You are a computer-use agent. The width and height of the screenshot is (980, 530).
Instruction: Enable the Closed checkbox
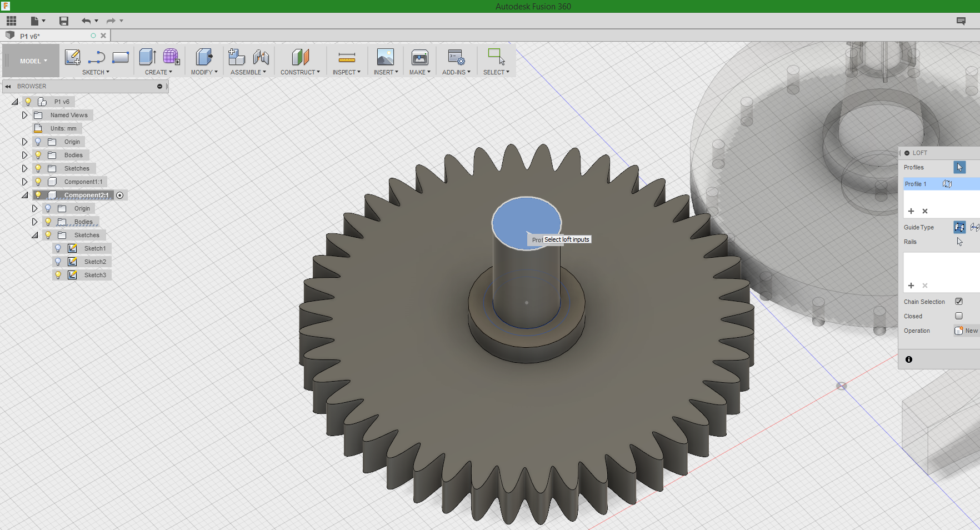[x=959, y=316]
